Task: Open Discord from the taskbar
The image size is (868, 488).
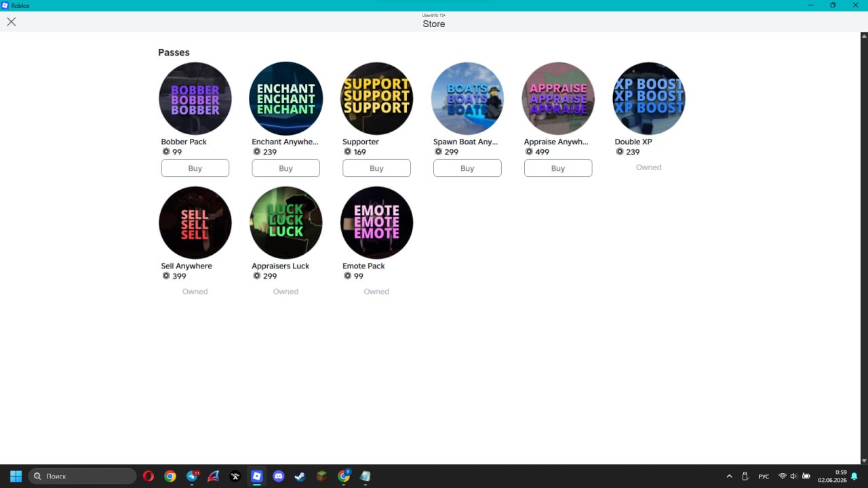Action: click(278, 476)
